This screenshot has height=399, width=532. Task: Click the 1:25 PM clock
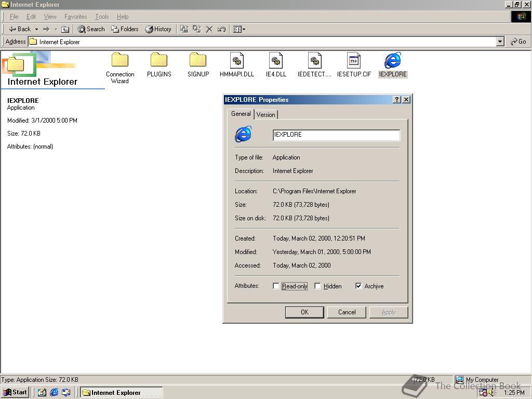click(514, 393)
